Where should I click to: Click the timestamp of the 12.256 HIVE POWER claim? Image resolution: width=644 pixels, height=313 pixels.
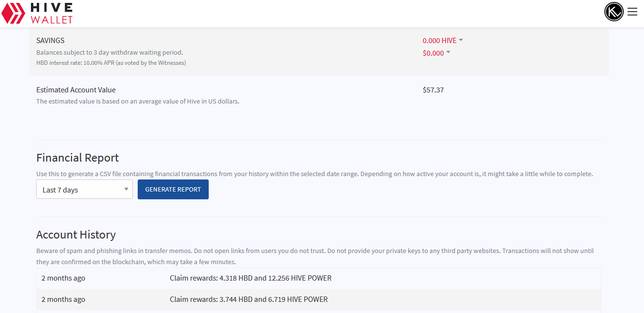pos(63,278)
